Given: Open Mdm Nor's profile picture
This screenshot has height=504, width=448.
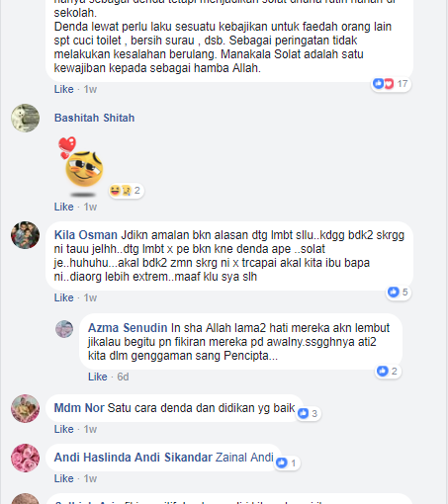Looking at the screenshot, I should coord(25,408).
